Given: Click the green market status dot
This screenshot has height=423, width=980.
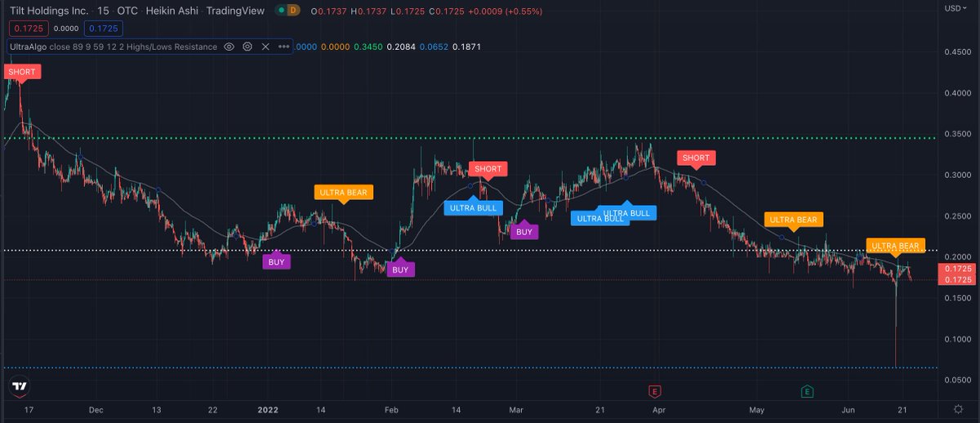Looking at the screenshot, I should pyautogui.click(x=280, y=11).
